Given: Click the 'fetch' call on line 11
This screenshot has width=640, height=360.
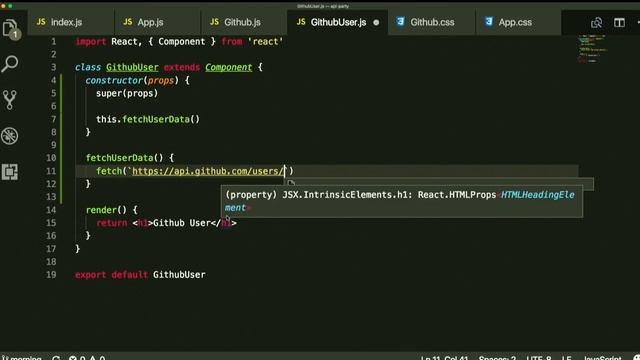Looking at the screenshot, I should coord(109,171).
